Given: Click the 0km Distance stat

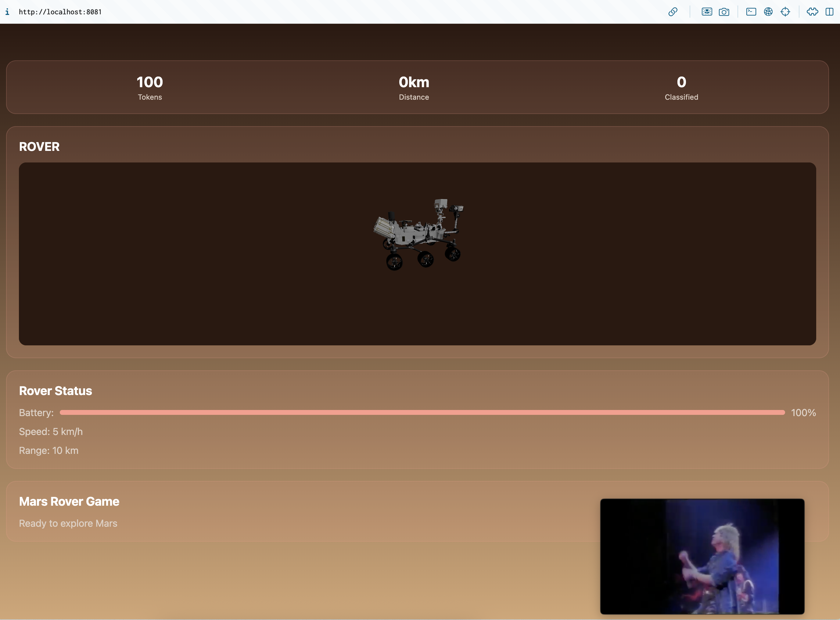Looking at the screenshot, I should coord(413,87).
